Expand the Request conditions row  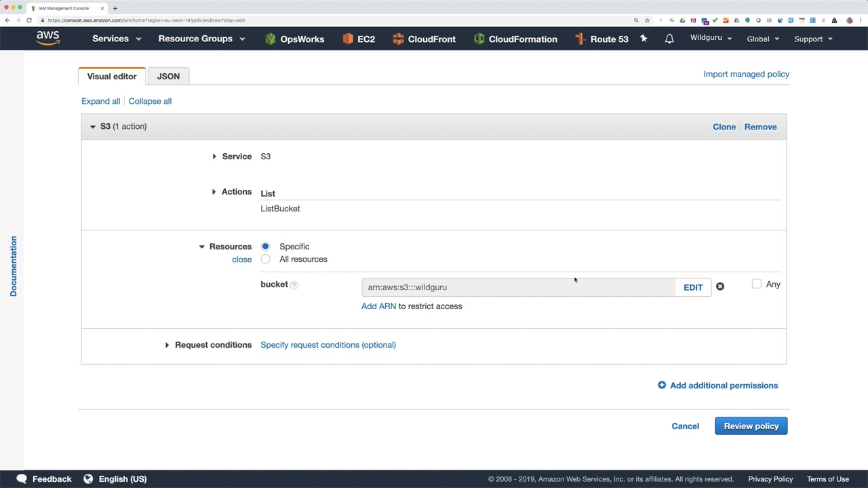(x=167, y=345)
